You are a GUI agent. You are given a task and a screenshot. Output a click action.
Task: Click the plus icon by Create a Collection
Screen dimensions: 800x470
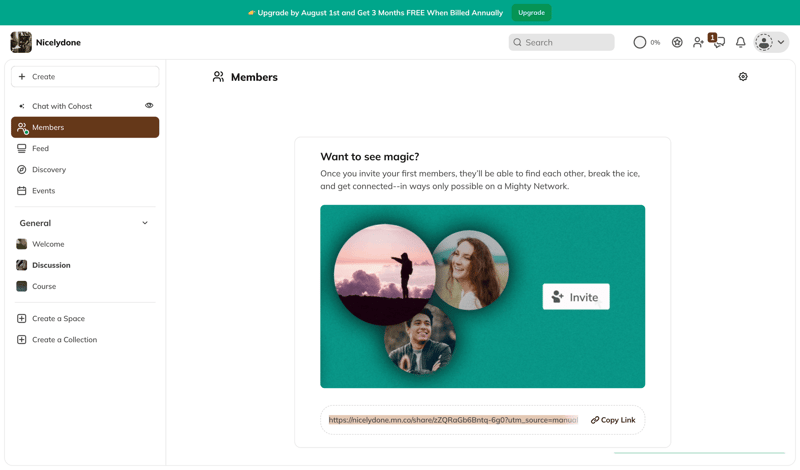coord(21,340)
